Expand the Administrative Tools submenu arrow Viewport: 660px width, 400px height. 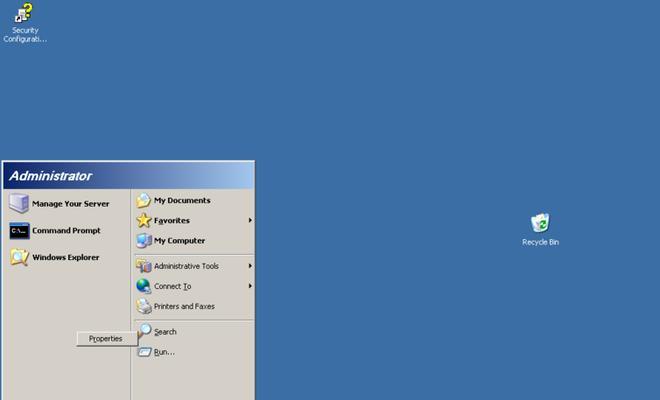250,266
